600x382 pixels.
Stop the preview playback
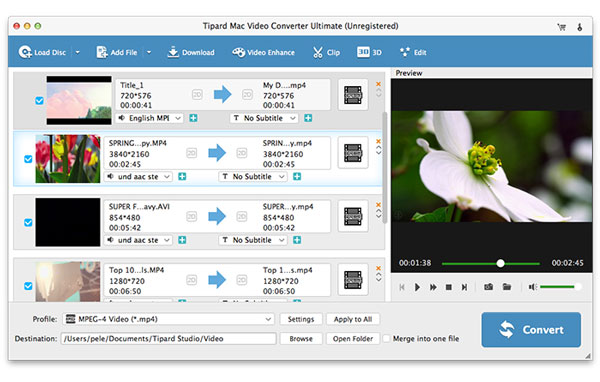coord(449,287)
